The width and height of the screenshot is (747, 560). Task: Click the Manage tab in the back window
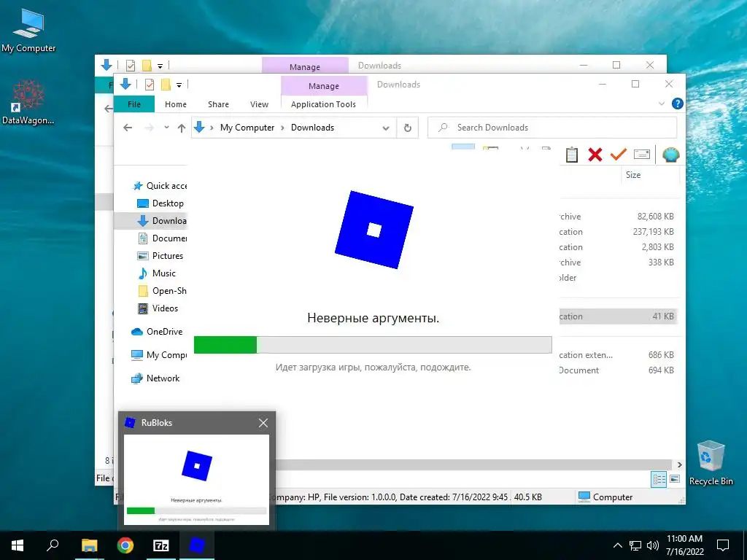(305, 66)
